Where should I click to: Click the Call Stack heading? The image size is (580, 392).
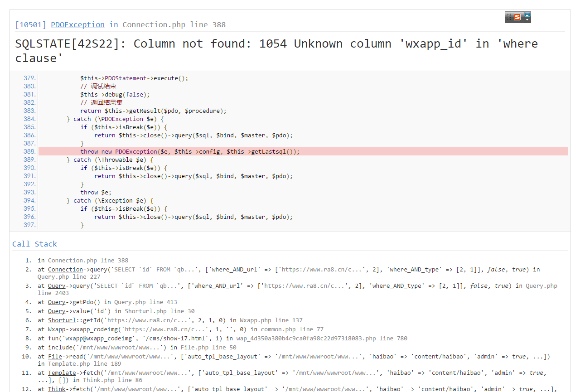tap(34, 244)
